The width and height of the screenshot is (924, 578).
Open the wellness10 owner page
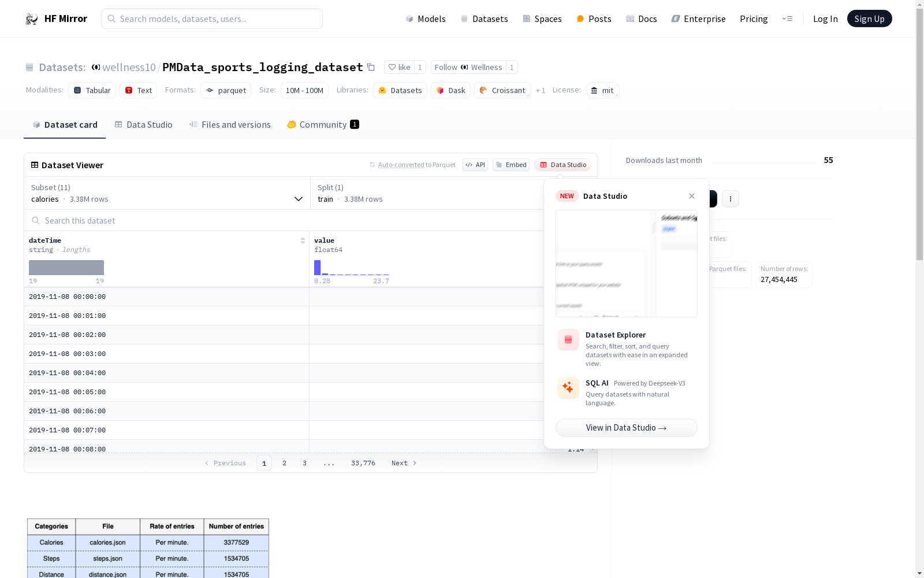129,68
